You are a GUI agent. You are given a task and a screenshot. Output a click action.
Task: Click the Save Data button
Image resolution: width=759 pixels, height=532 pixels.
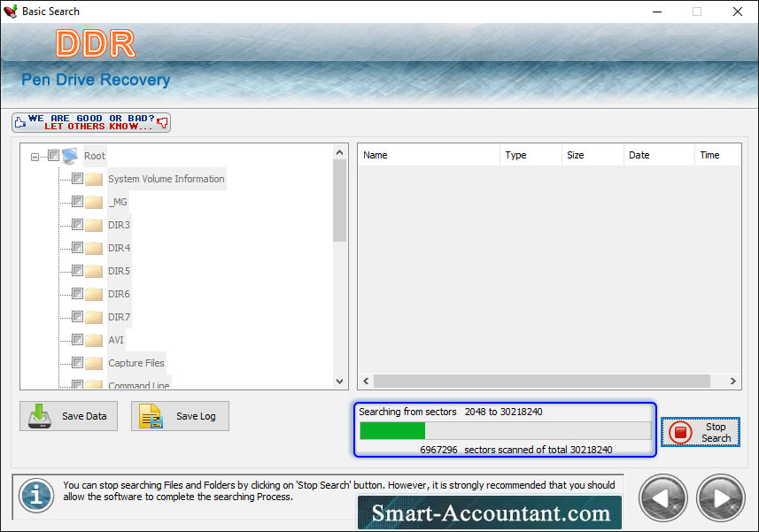point(69,416)
